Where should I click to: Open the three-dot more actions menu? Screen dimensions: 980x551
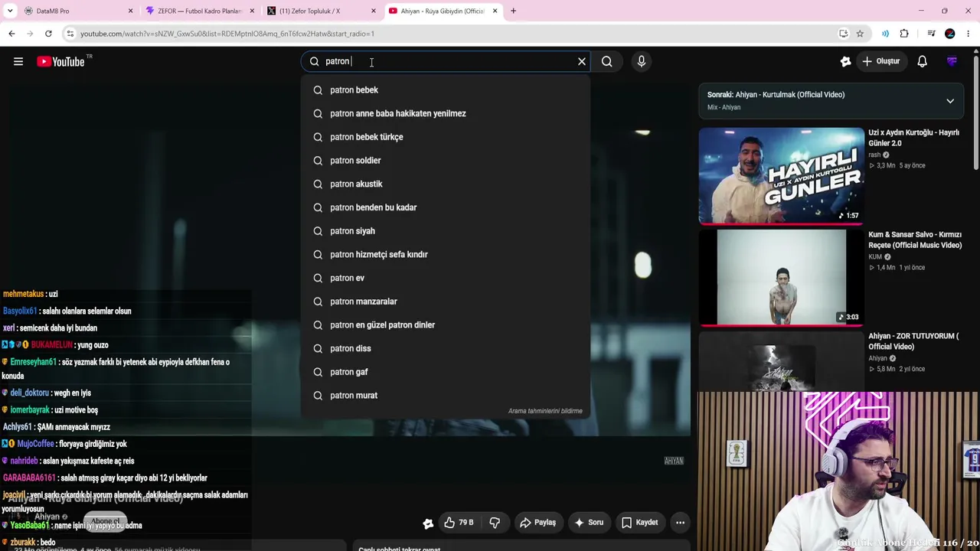(680, 523)
